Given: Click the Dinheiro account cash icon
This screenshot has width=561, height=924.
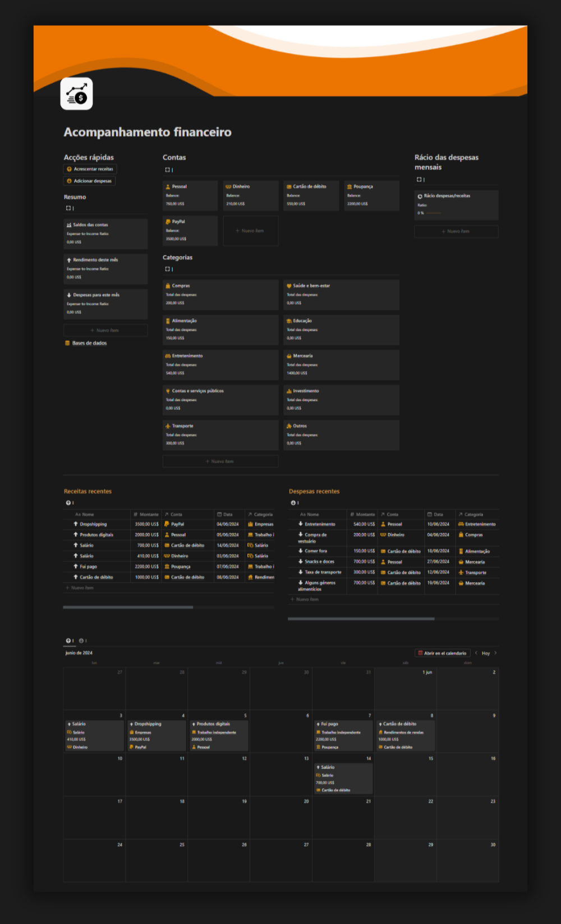Looking at the screenshot, I should (x=228, y=186).
